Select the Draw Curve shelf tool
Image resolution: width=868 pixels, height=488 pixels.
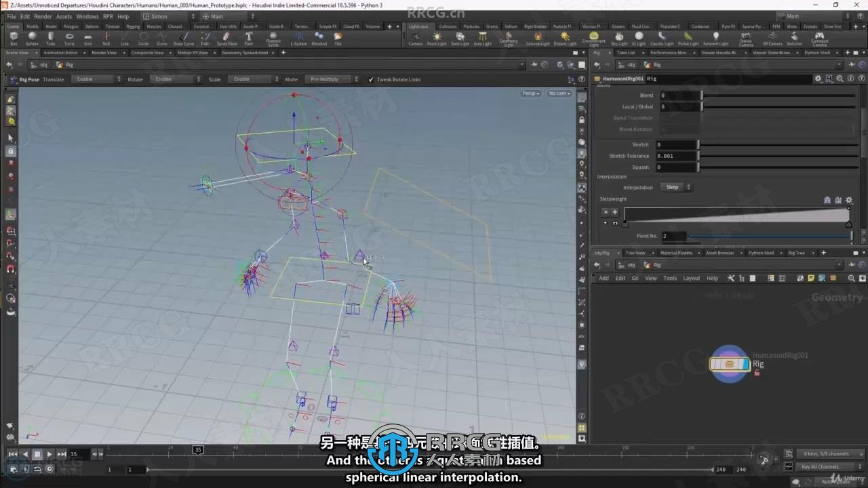184,39
